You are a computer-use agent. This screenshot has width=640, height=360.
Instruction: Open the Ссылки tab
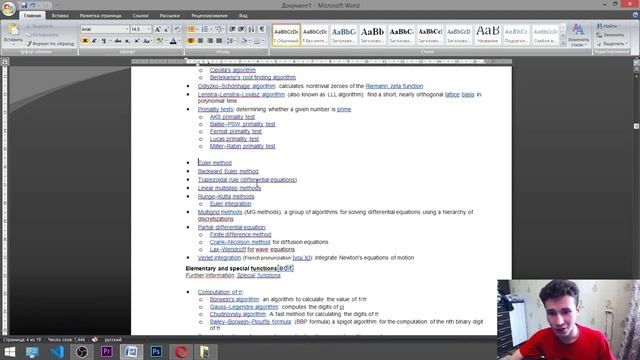tap(140, 16)
